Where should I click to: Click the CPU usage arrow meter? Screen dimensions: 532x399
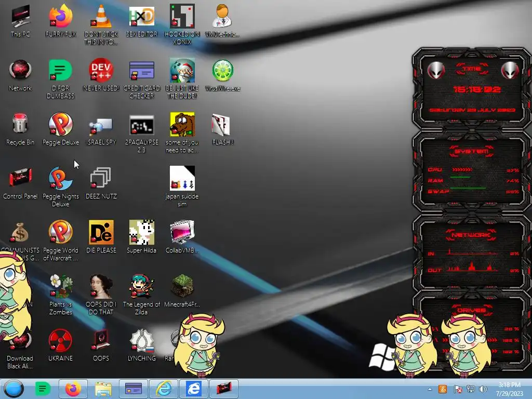click(x=462, y=169)
